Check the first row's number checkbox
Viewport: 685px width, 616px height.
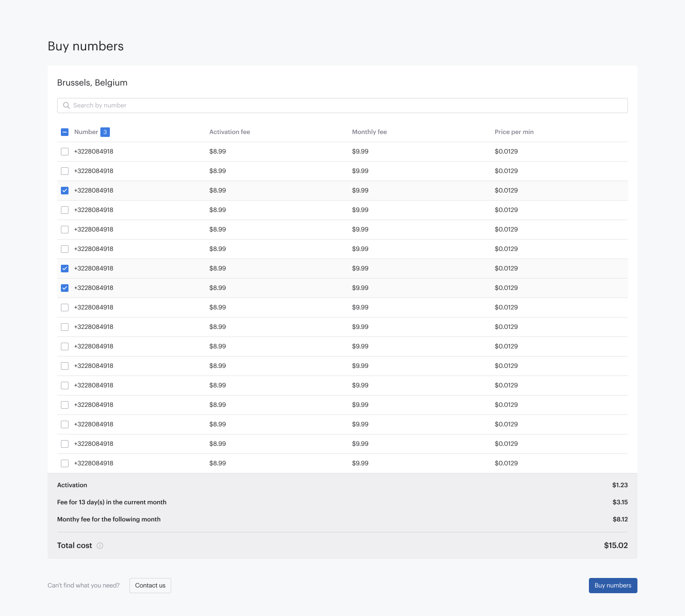coord(65,152)
